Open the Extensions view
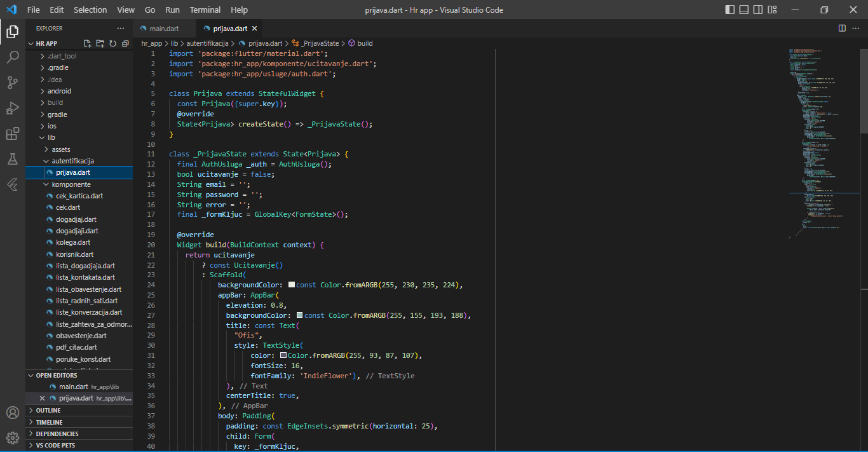868x452 pixels. pyautogui.click(x=13, y=134)
